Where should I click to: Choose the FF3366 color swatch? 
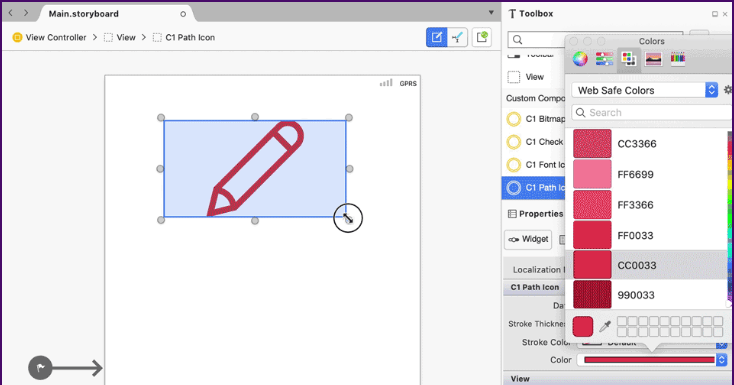click(x=592, y=204)
